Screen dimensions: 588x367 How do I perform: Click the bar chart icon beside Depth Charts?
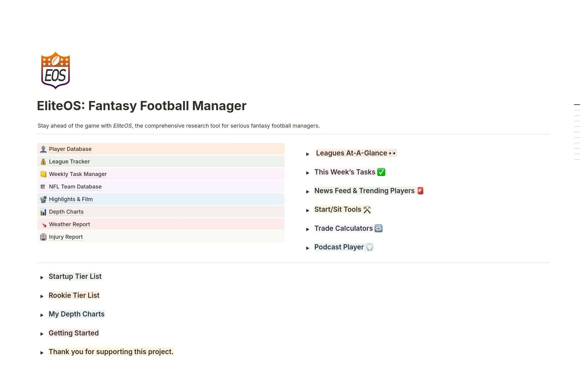tap(43, 212)
